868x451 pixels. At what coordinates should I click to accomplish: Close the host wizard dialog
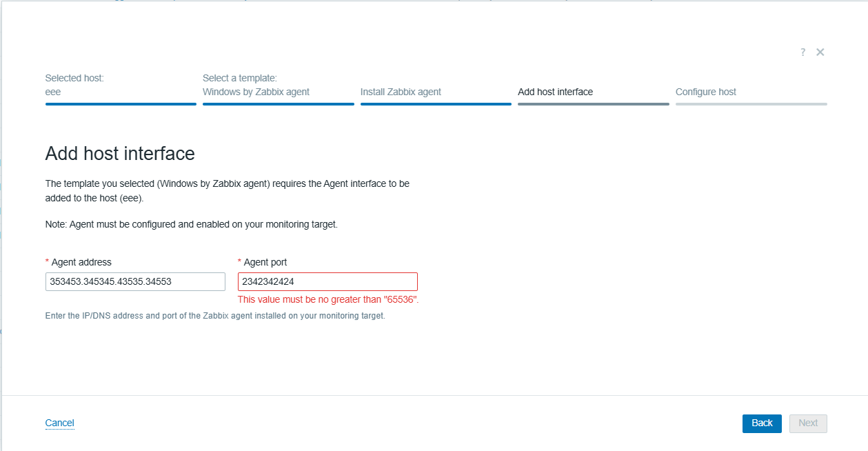(x=820, y=52)
